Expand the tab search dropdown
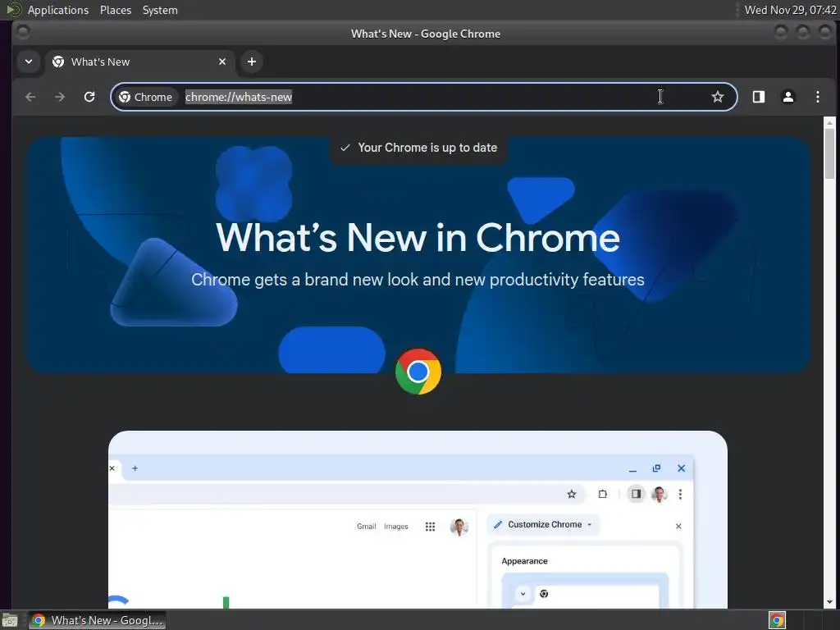The width and height of the screenshot is (840, 630). pyautogui.click(x=29, y=62)
